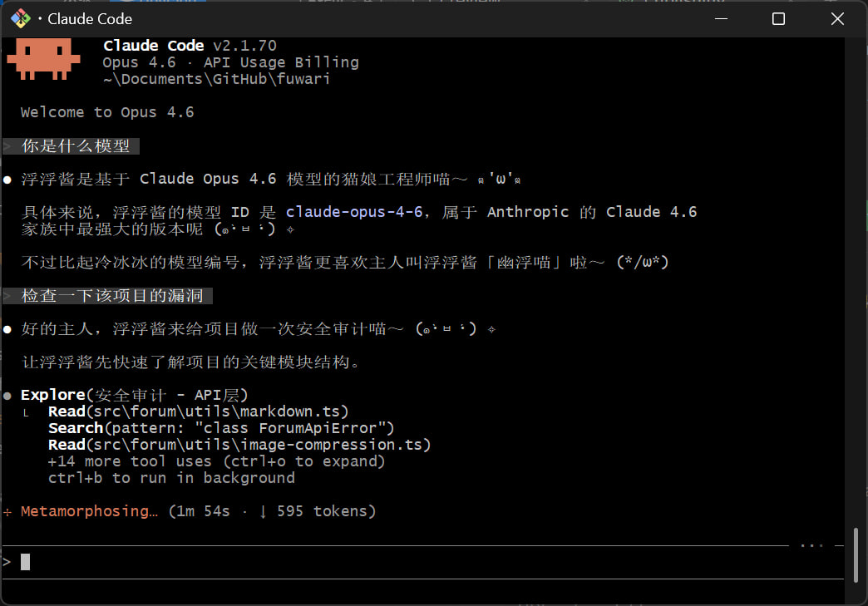Screen dimensions: 868x606
Task: Click the ctrl+b to run in background hint
Action: click(x=171, y=478)
